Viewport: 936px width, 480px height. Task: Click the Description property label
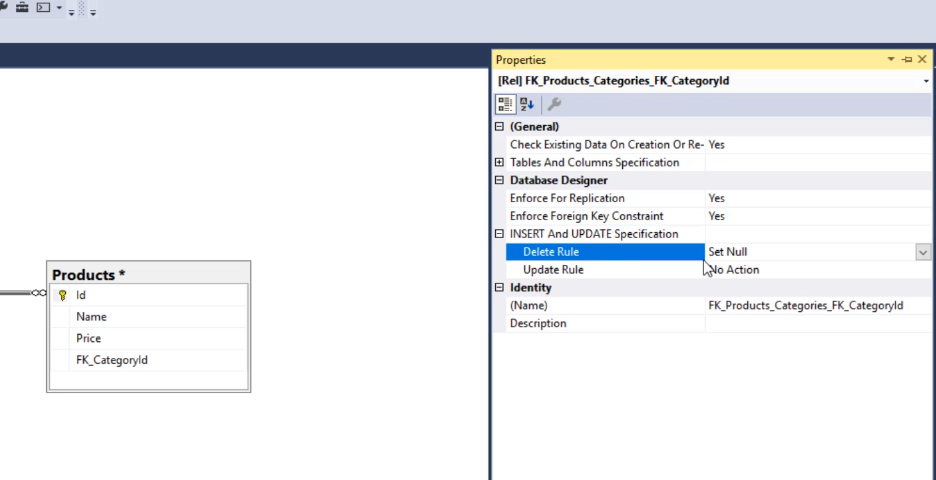(538, 324)
